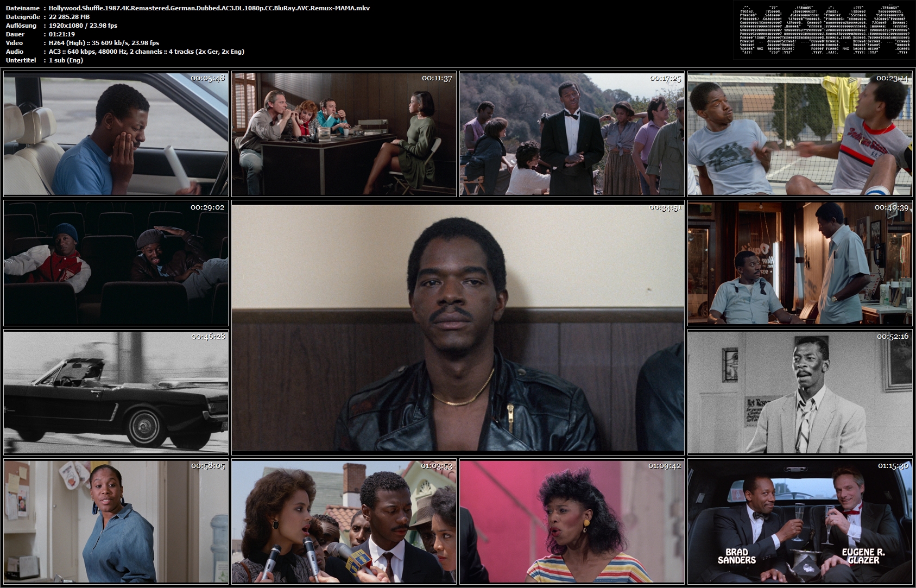Open the cinema seats frame at 00:29:02

point(116,263)
